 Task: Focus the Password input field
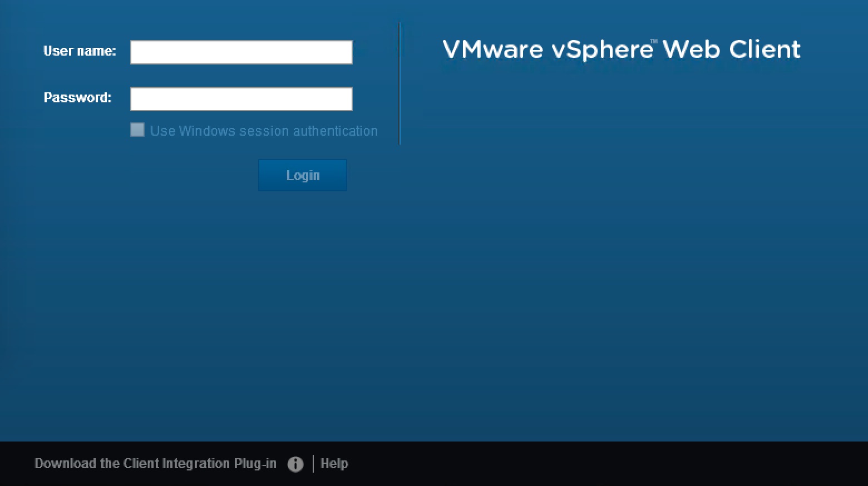click(x=241, y=99)
